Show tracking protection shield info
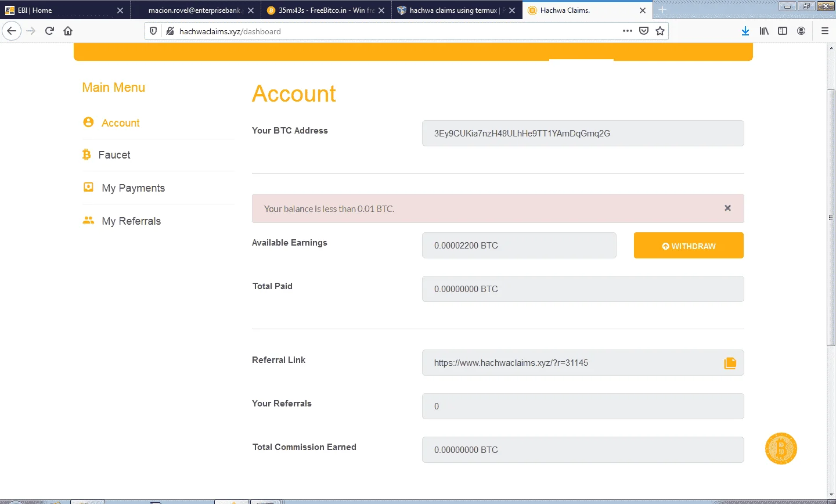 click(153, 31)
